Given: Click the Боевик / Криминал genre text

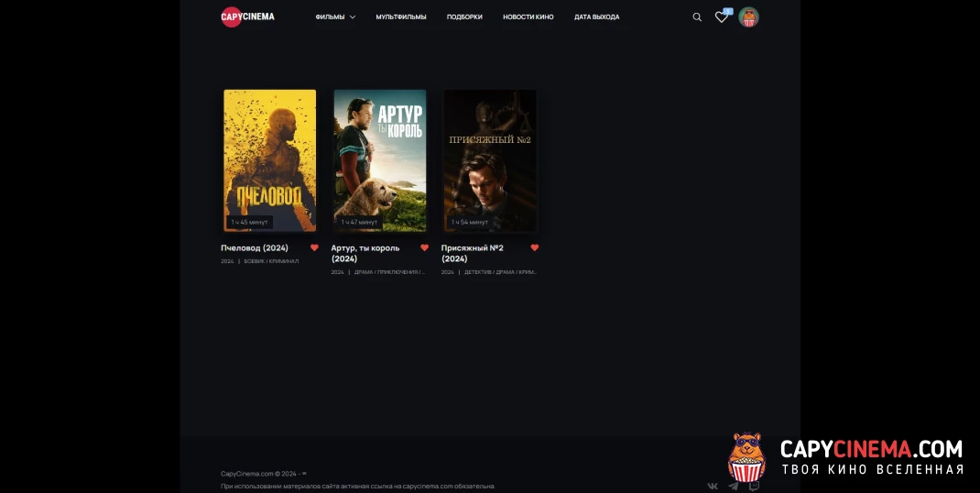Looking at the screenshot, I should point(271,261).
